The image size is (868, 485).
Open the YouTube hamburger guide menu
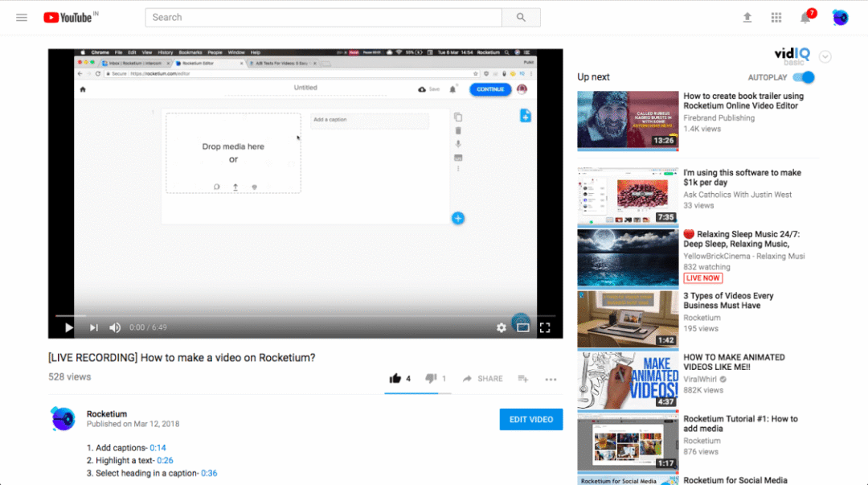(x=22, y=18)
